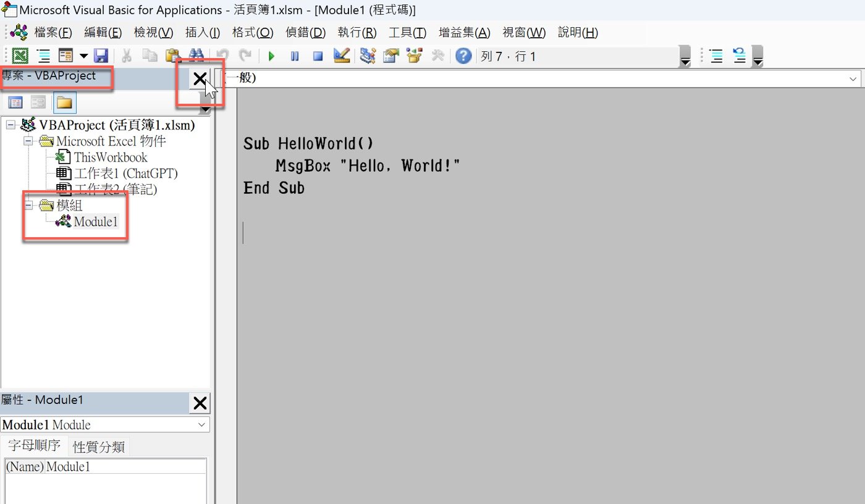Click the Undo arrow icon

coord(222,56)
